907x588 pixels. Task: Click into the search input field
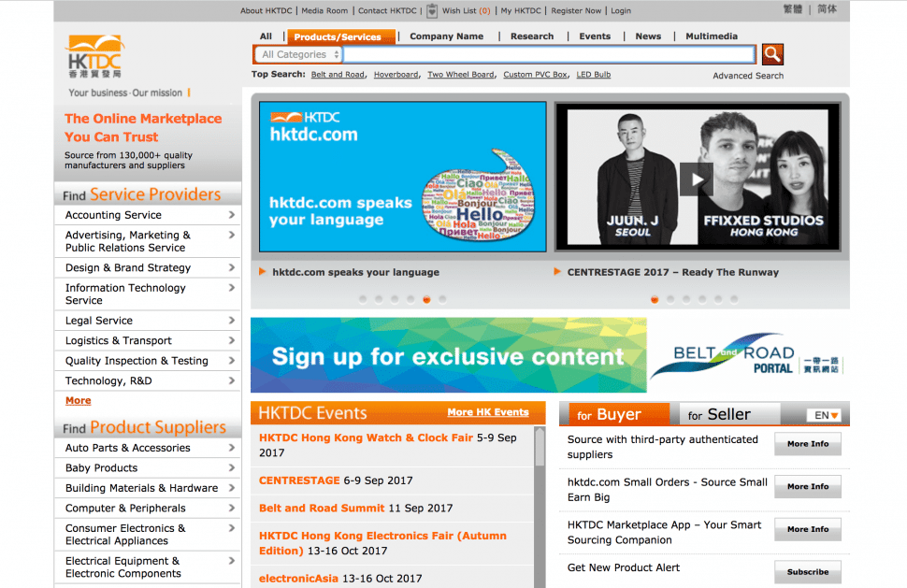(549, 54)
